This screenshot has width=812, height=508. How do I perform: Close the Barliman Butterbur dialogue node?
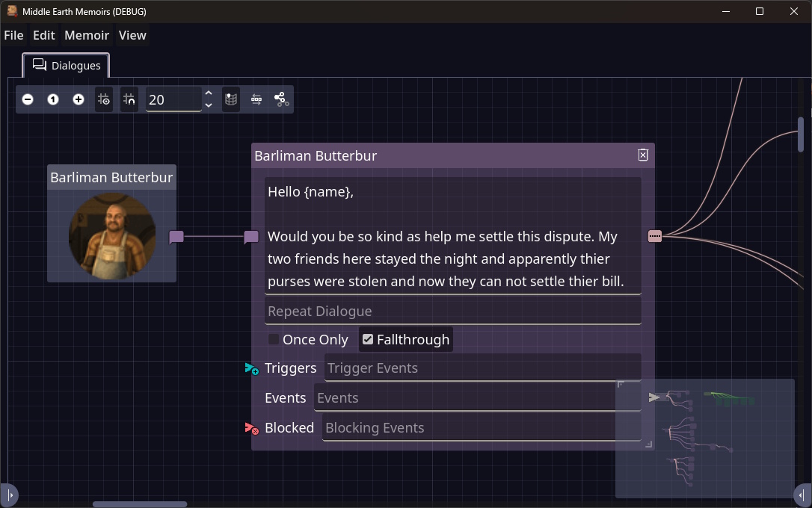tap(642, 155)
